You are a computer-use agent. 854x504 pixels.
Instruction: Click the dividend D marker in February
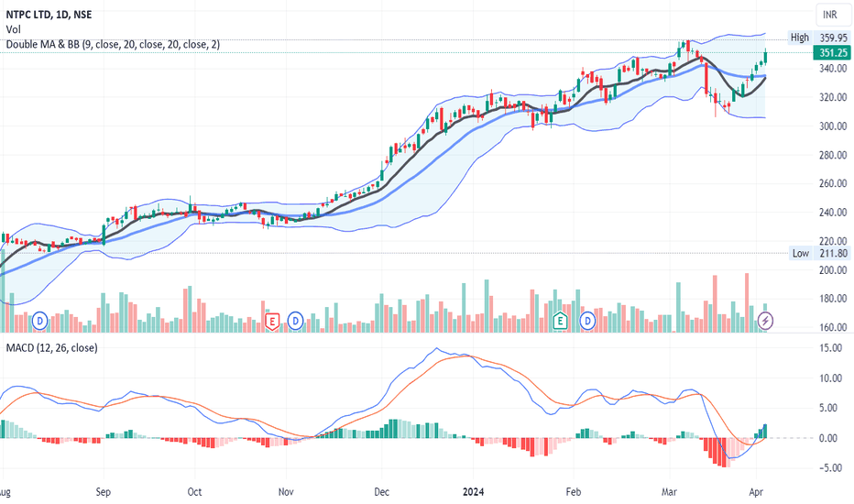(x=587, y=321)
